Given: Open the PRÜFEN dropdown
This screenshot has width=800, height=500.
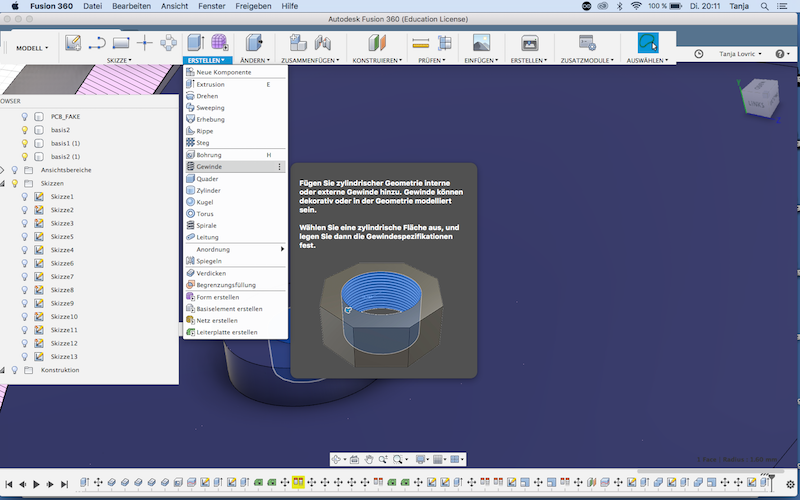Looking at the screenshot, I should (432, 60).
